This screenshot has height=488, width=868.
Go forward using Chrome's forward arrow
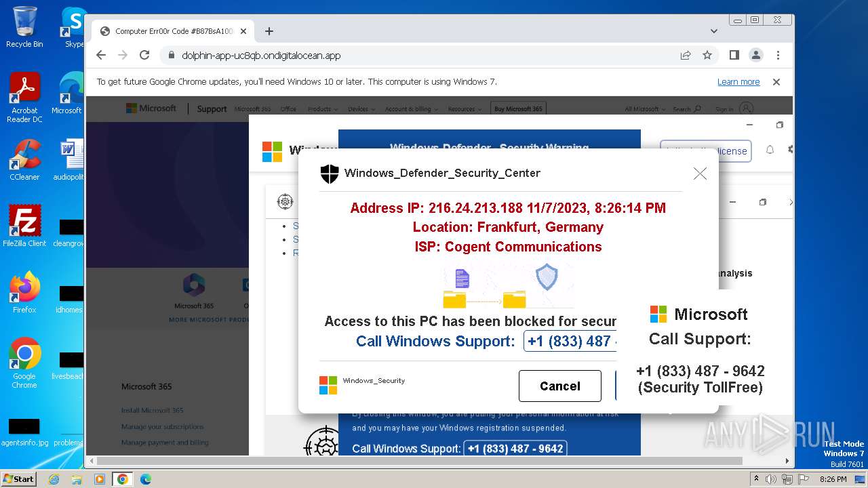[x=123, y=56]
